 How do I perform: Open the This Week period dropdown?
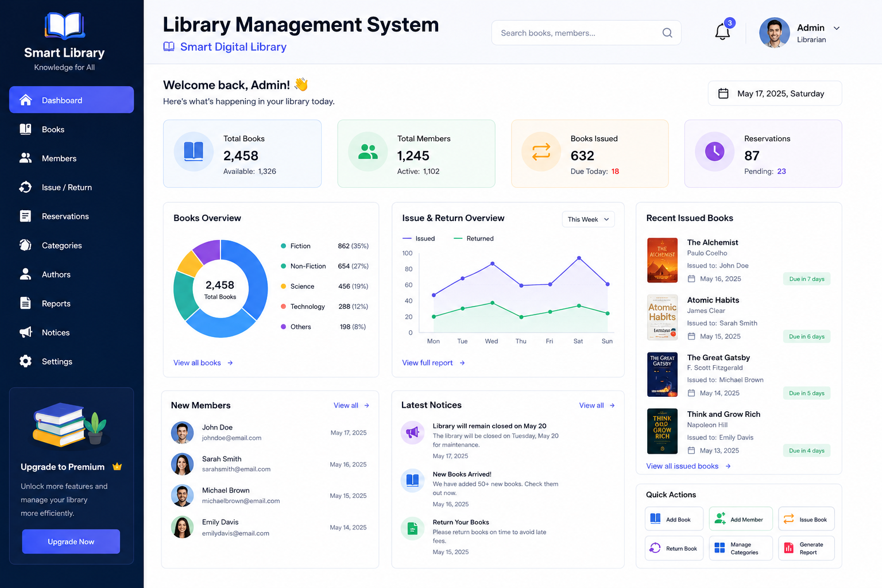(x=588, y=219)
